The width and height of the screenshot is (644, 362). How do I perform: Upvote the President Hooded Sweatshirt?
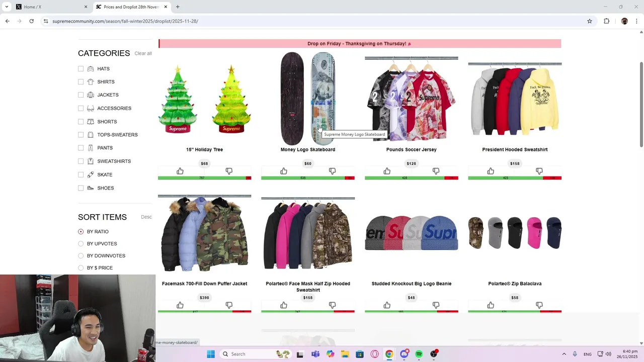(x=491, y=171)
